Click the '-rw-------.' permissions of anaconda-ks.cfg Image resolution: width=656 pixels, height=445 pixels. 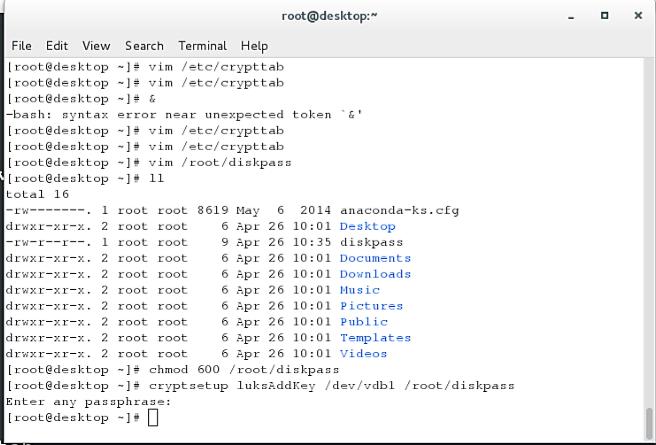(49, 210)
